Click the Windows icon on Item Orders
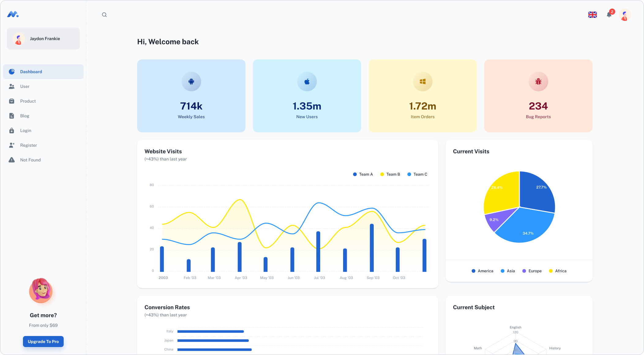644x355 pixels. tap(423, 81)
